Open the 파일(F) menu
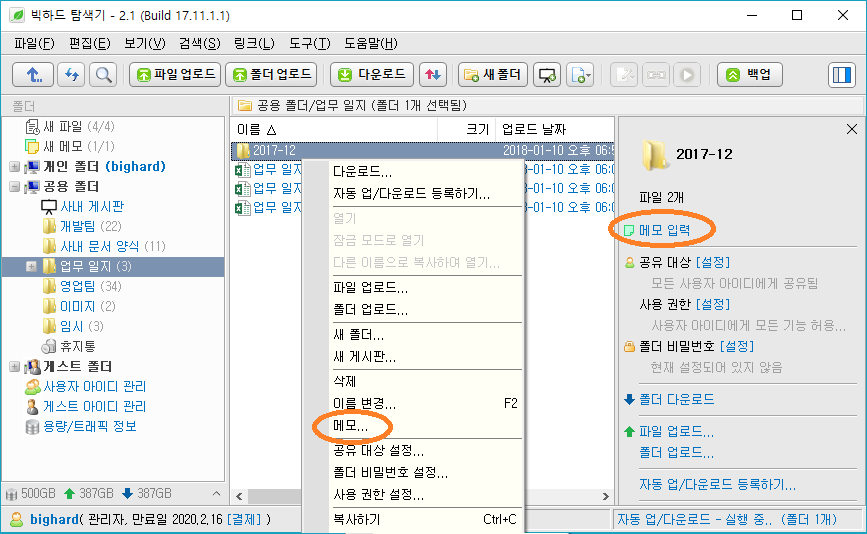Screen dimensions: 867x534 click(34, 44)
